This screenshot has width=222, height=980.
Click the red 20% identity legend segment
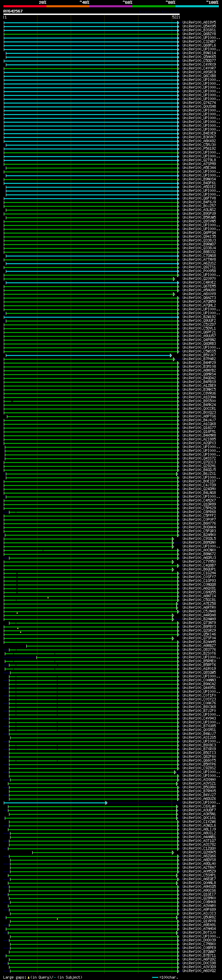click(x=25, y=6)
